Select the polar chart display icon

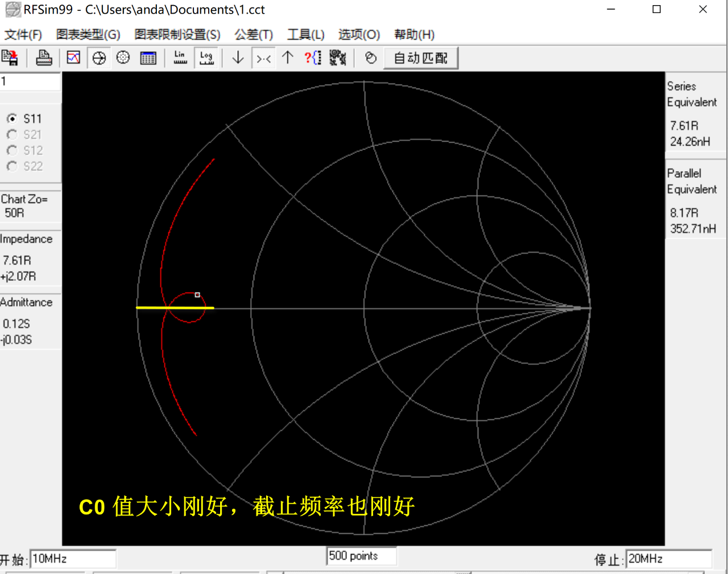click(x=123, y=58)
